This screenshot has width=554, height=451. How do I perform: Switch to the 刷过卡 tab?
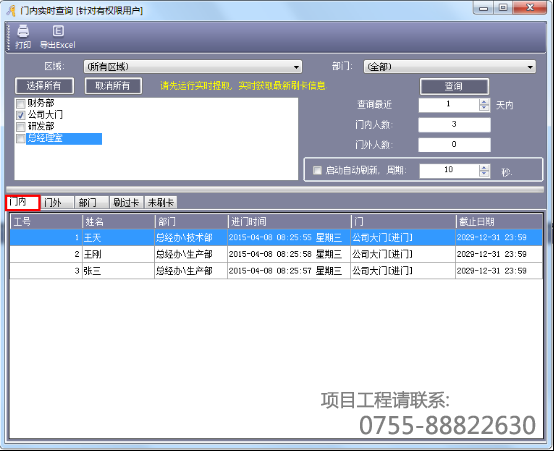pyautogui.click(x=126, y=203)
